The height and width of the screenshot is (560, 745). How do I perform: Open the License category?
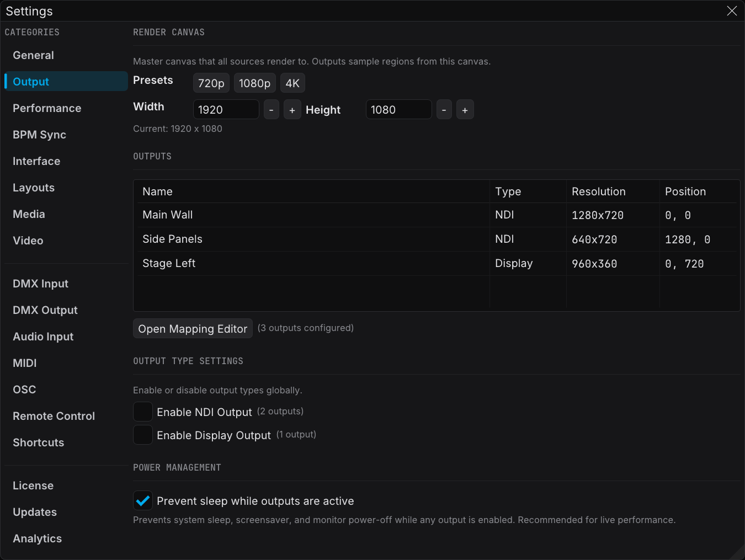66,486
